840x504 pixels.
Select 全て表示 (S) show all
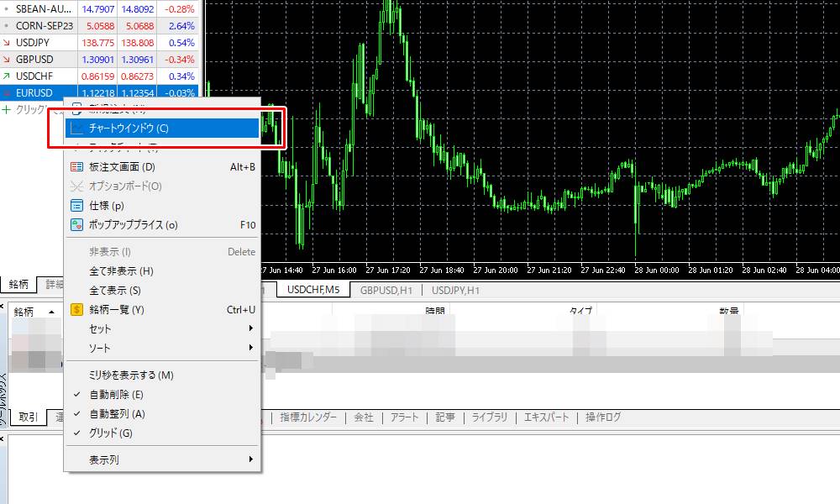pyautogui.click(x=114, y=291)
